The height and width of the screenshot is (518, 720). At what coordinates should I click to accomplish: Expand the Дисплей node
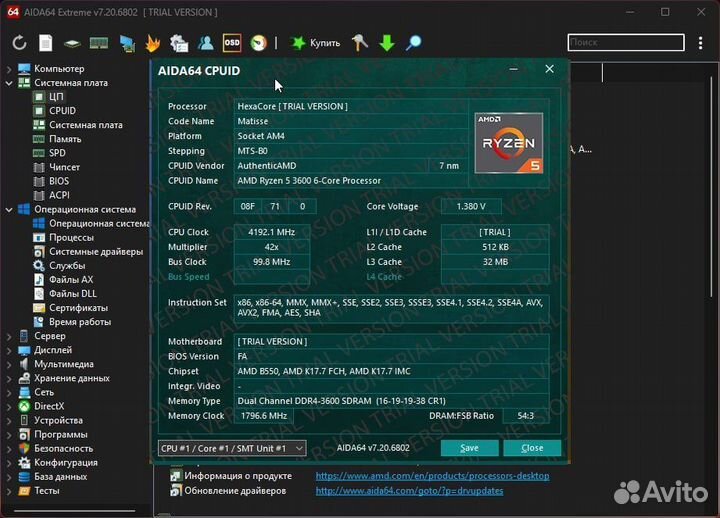(x=9, y=350)
